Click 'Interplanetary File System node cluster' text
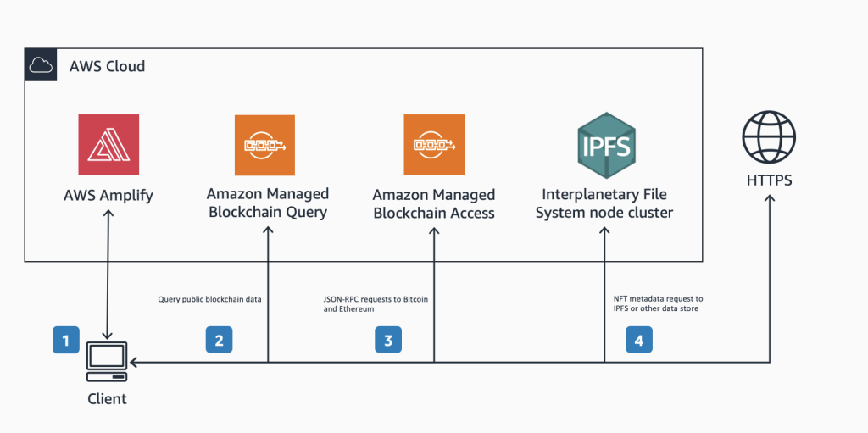 (x=604, y=203)
